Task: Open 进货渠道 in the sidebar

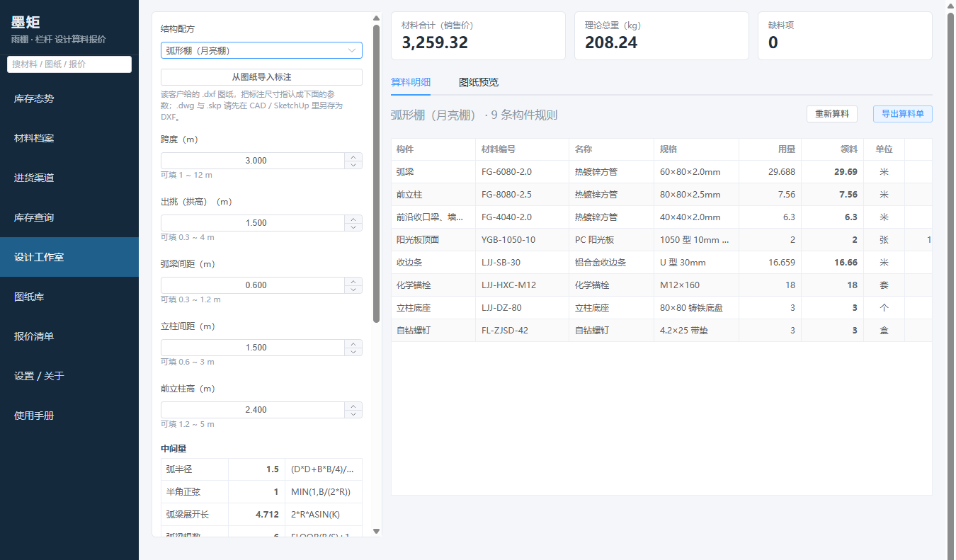Action: click(x=69, y=178)
